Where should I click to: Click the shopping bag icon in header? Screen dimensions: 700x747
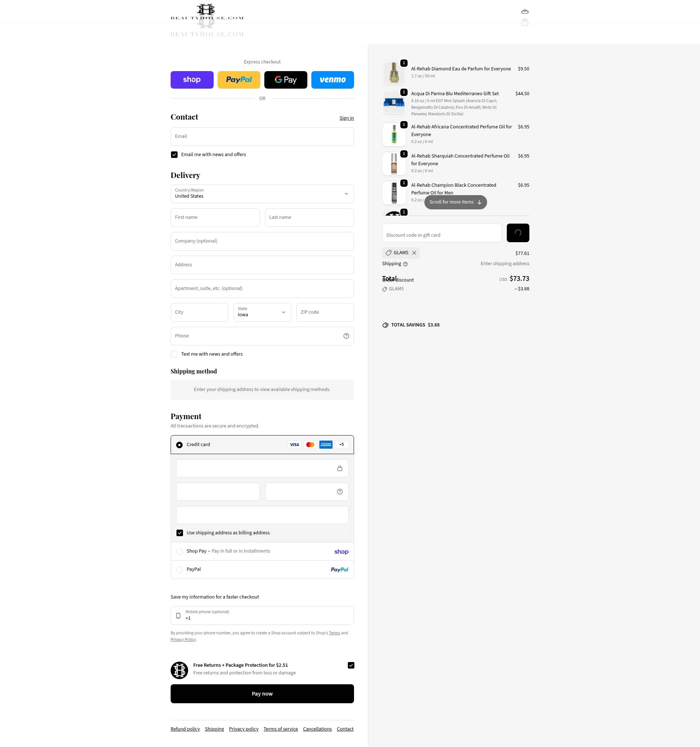click(x=525, y=12)
